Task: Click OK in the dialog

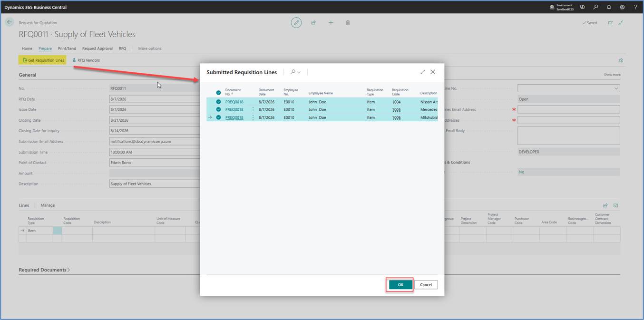Action: 400,285
